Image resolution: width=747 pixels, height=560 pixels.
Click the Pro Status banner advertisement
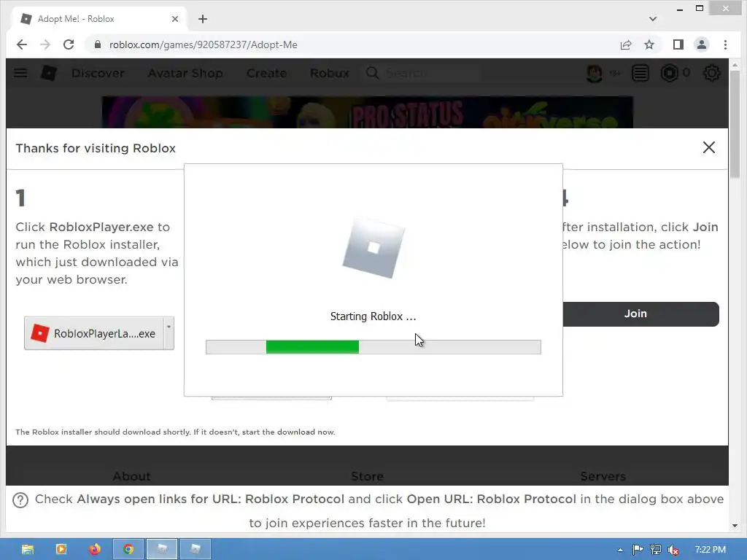tap(368, 112)
